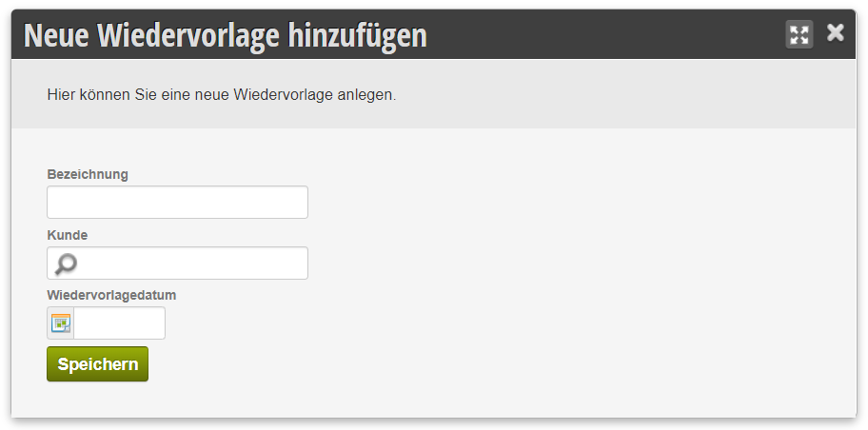Click the Kunde label

[67, 235]
